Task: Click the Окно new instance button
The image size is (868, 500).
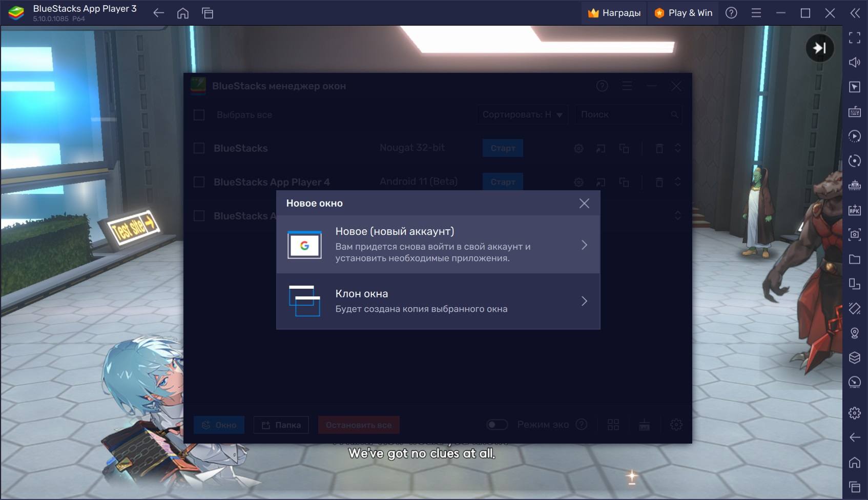Action: (219, 425)
